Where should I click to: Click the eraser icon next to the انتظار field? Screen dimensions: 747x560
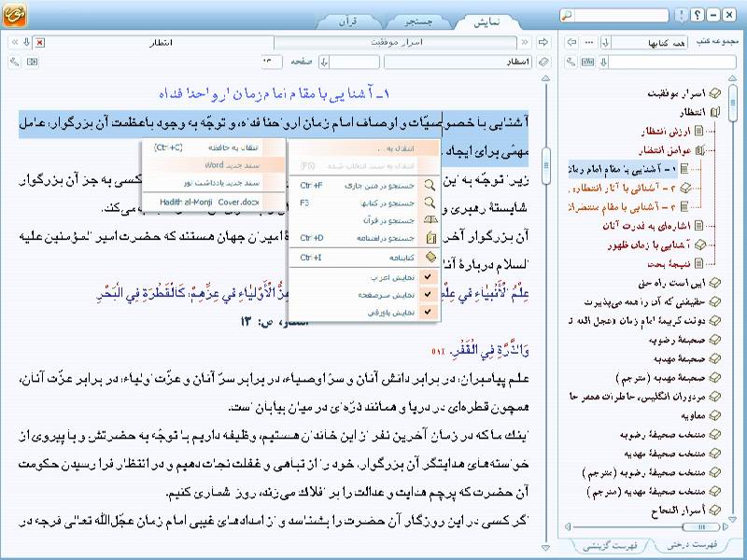[543, 62]
